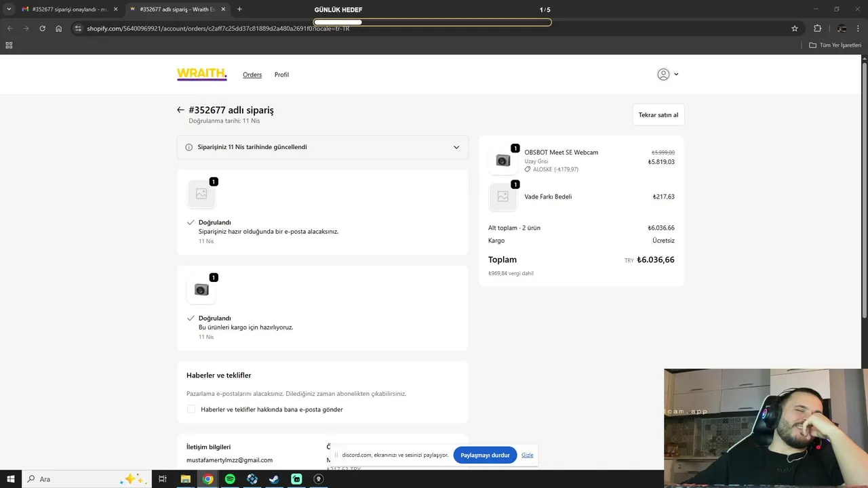Screen dimensions: 868x488
Task: Click the OBSBOT Meet SE Webcam thumbnail in summary
Action: coord(503,161)
